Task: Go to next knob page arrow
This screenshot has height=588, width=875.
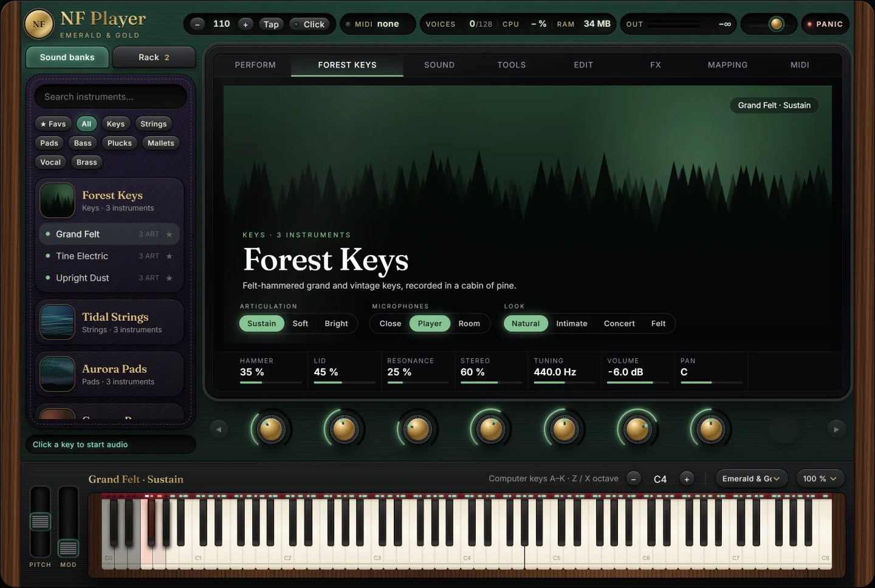Action: tap(836, 429)
